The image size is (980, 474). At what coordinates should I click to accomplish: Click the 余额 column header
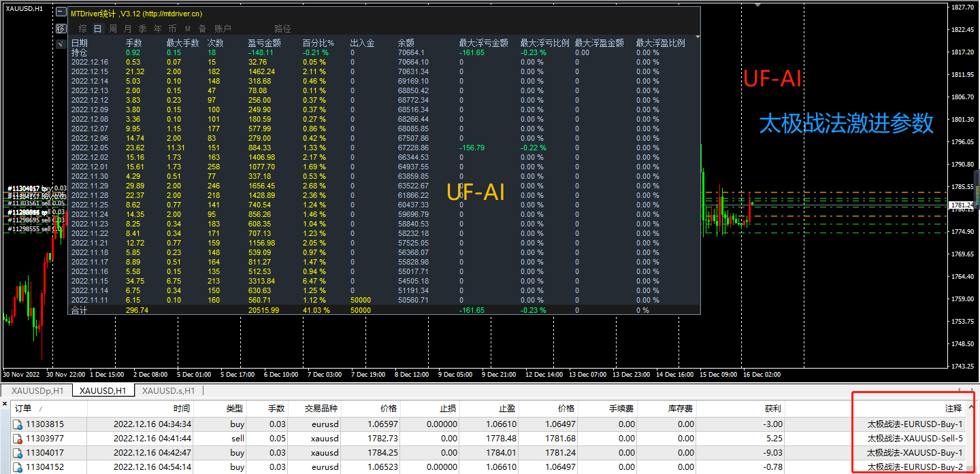click(x=406, y=43)
